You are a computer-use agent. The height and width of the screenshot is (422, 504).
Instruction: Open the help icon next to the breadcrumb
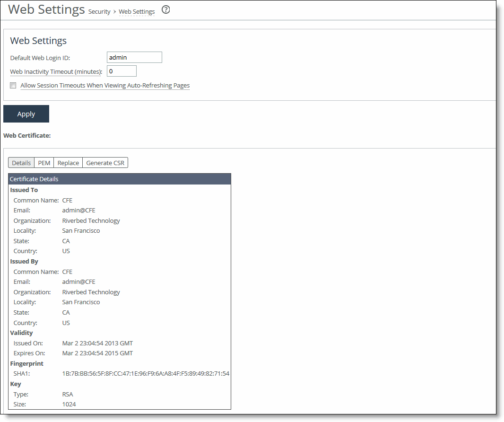coord(165,9)
